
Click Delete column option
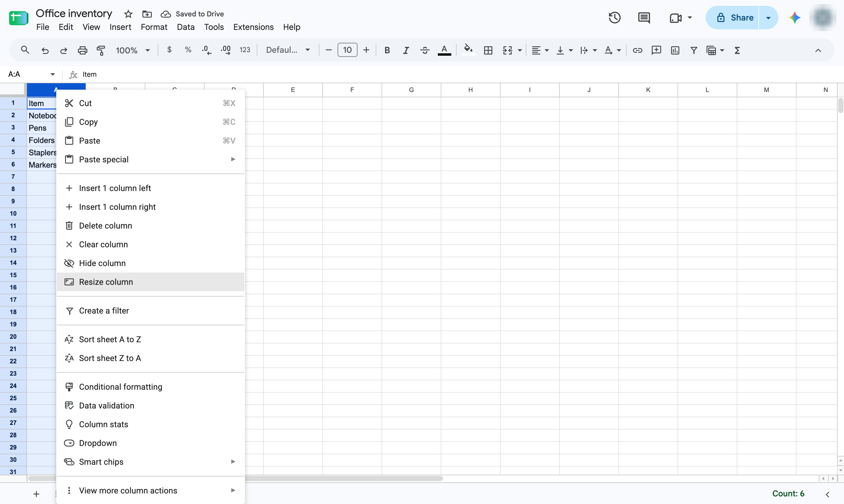point(150,226)
